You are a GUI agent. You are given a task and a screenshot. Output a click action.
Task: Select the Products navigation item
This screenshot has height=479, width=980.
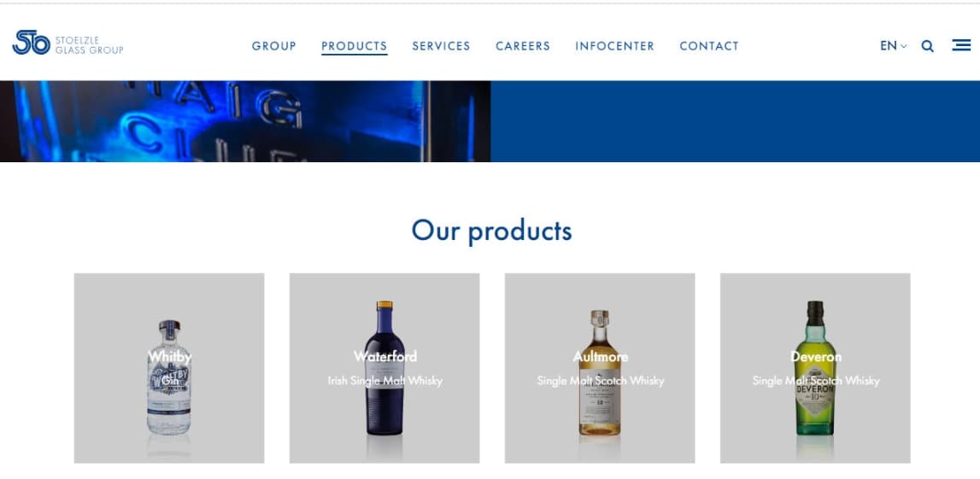pyautogui.click(x=355, y=46)
